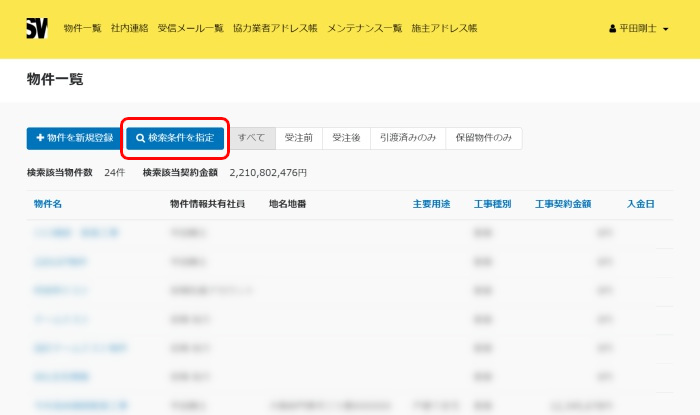The height and width of the screenshot is (415, 700).
Task: Click the 地名地番 column header
Action: pyautogui.click(x=288, y=204)
